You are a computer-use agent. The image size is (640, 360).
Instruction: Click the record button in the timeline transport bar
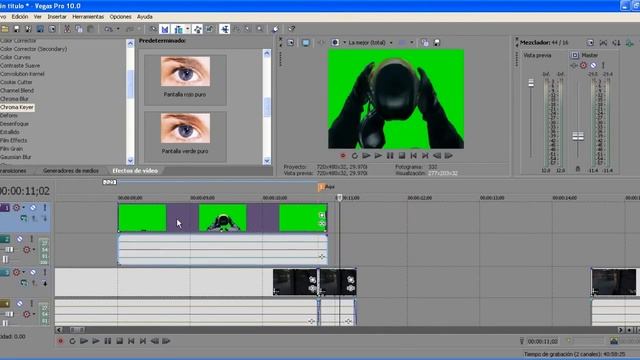[x=60, y=341]
